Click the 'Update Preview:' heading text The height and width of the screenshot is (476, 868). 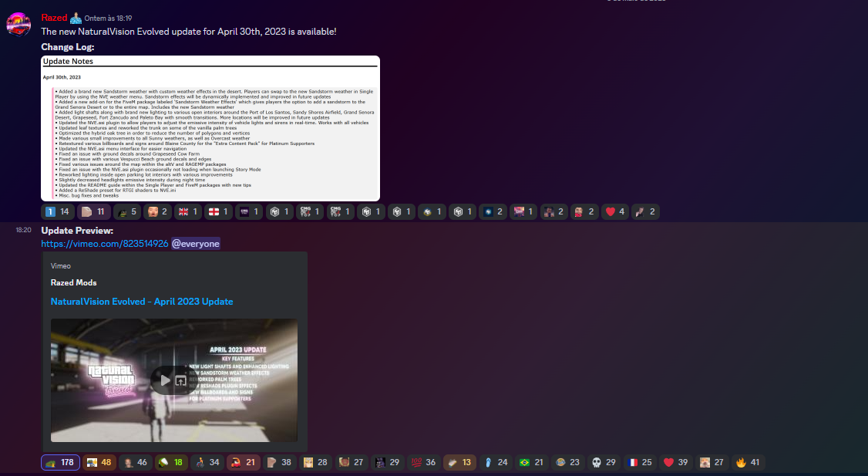pyautogui.click(x=77, y=231)
